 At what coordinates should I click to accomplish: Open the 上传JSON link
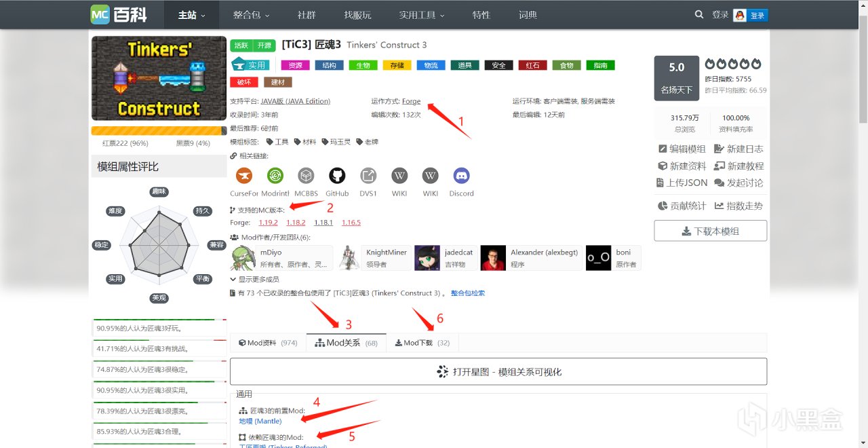(x=682, y=183)
